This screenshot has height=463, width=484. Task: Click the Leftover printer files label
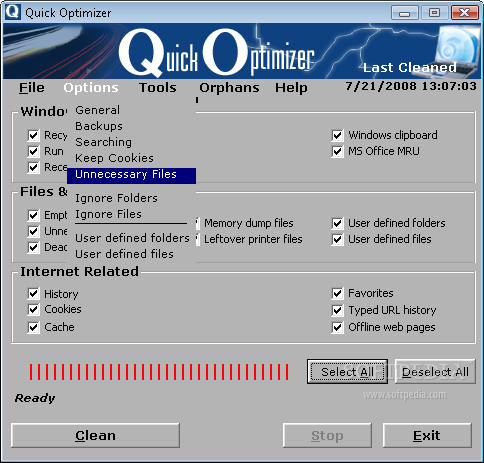(253, 239)
